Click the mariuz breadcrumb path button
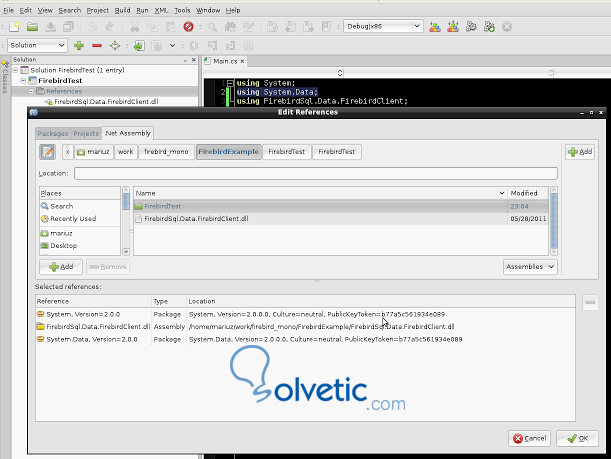The width and height of the screenshot is (611, 459). coord(94,152)
